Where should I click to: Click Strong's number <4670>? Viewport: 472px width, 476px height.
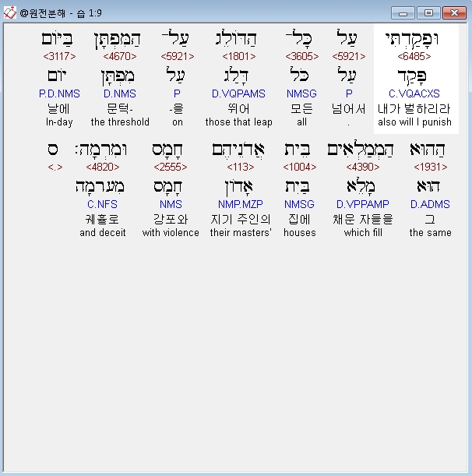(x=120, y=56)
